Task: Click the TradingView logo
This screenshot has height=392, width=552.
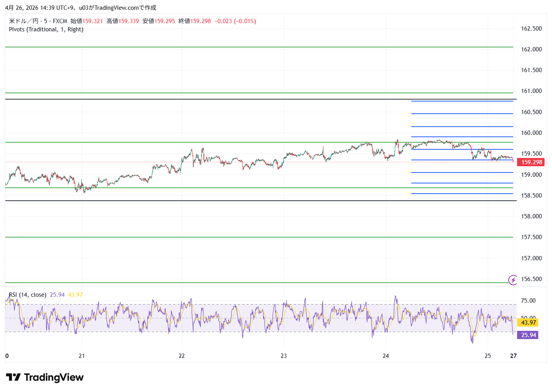Action: coord(45,377)
